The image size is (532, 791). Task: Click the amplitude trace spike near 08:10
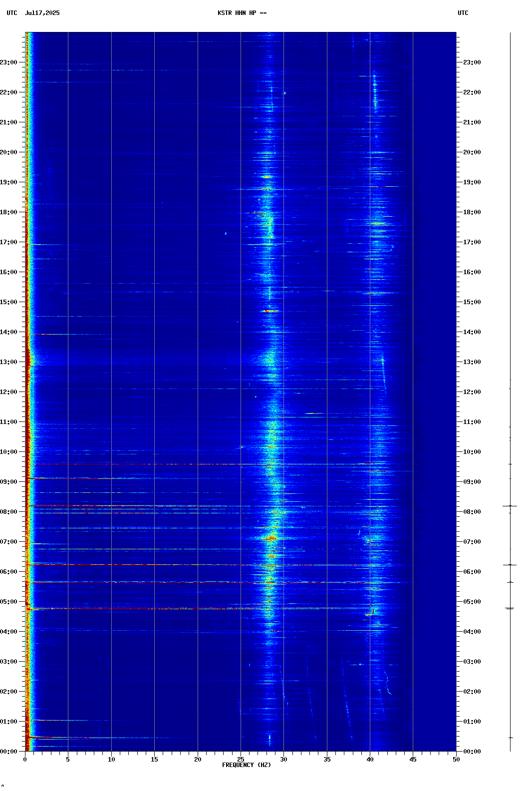click(x=510, y=506)
